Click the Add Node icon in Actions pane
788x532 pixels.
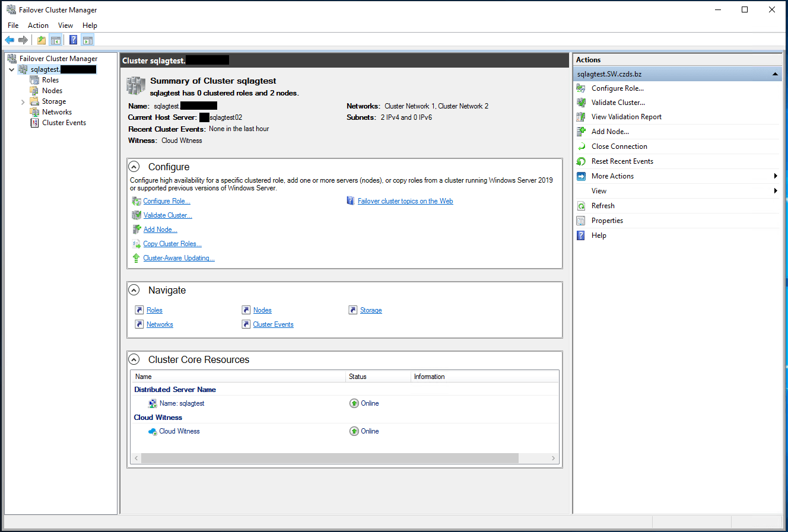point(581,132)
